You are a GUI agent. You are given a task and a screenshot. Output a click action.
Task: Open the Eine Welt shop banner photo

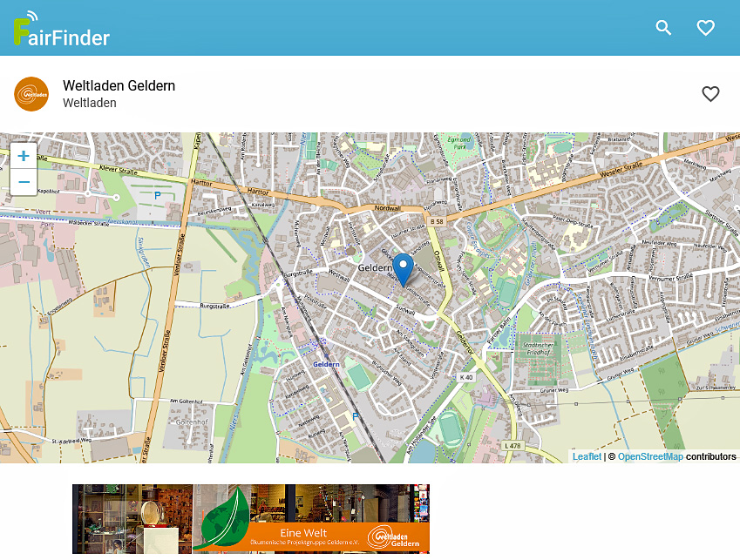point(251,519)
